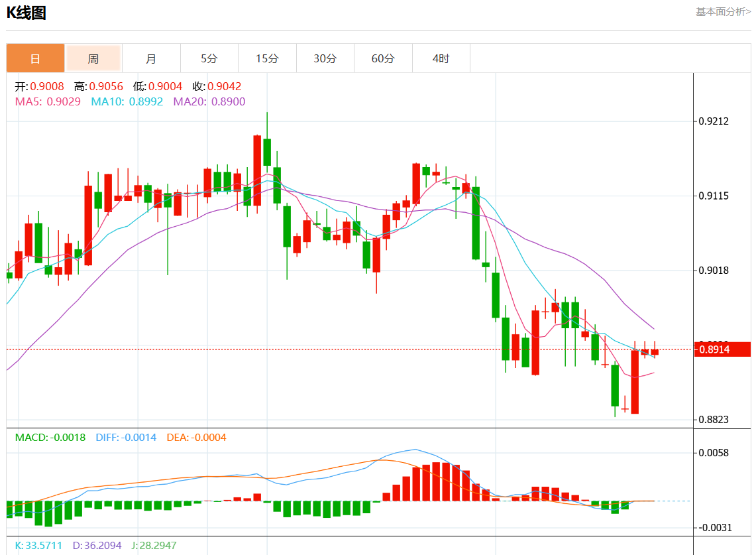Open the 30分 chart tab
The image size is (756, 555).
click(325, 58)
